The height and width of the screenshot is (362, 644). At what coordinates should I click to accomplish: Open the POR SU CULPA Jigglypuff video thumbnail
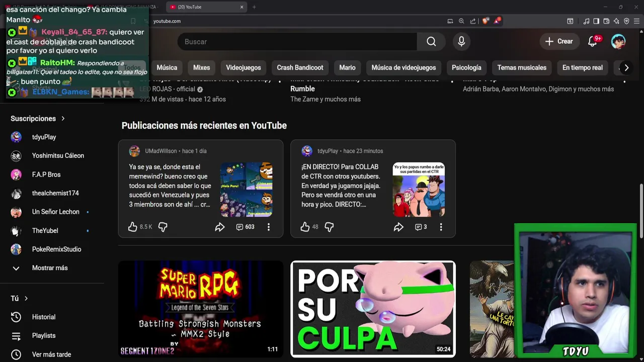[x=373, y=309]
